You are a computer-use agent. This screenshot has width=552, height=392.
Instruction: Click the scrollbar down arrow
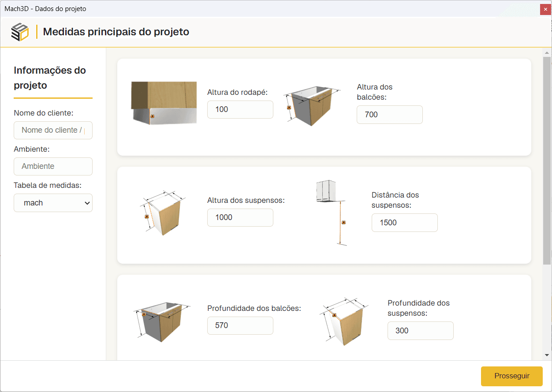pyautogui.click(x=547, y=355)
